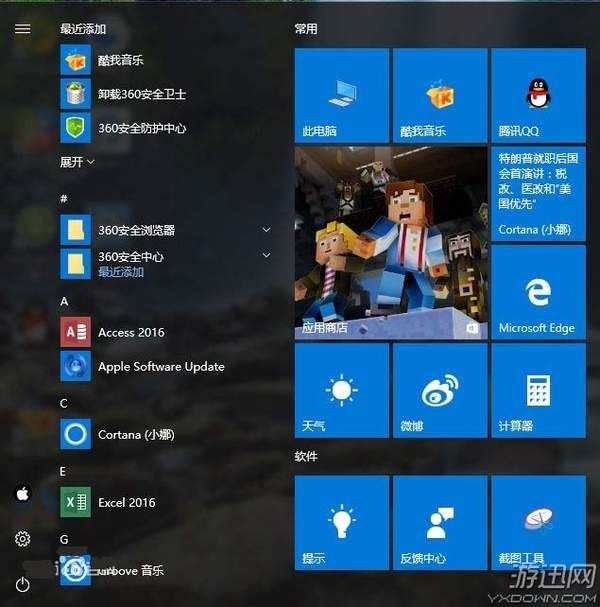The image size is (600, 607).
Task: Open the 应用商店 Minecraft tile
Action: [x=391, y=243]
